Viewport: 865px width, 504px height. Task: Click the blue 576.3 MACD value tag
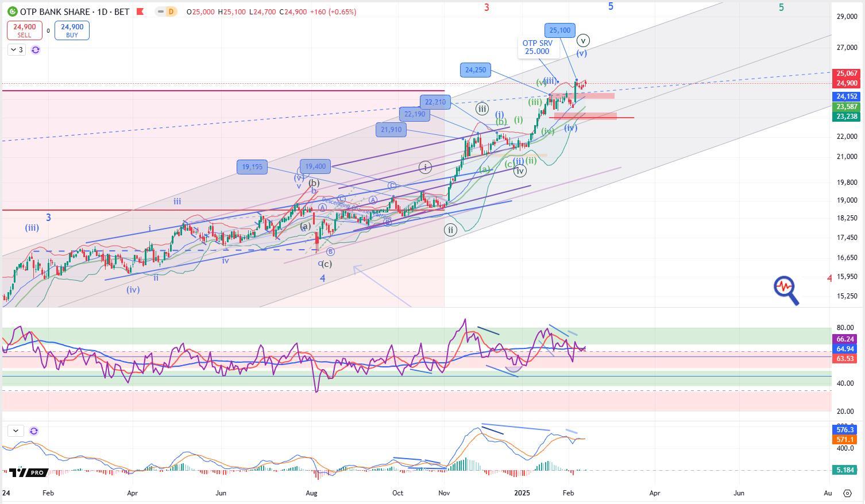[845, 429]
